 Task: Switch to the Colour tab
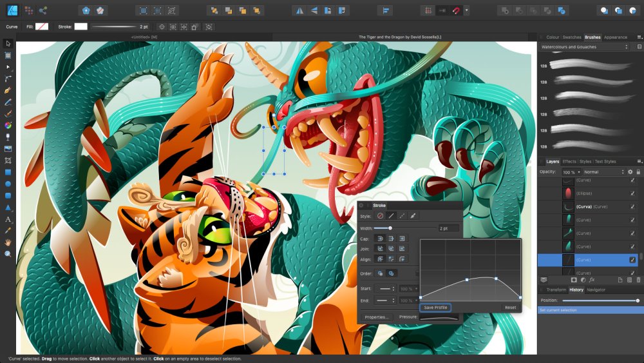click(553, 37)
